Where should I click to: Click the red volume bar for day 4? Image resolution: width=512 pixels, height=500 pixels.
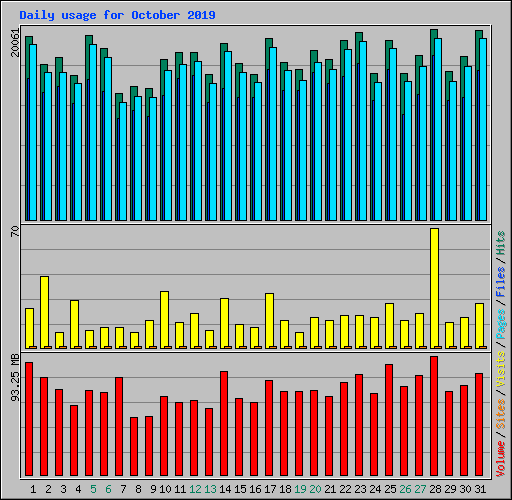pyautogui.click(x=74, y=440)
